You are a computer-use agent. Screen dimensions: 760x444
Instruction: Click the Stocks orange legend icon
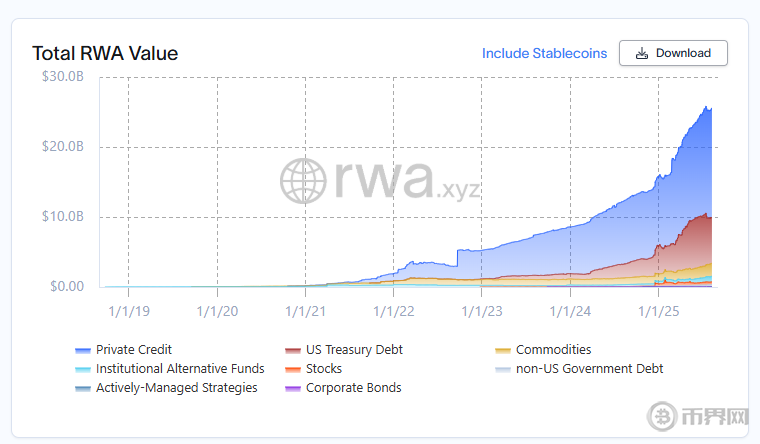pos(293,369)
